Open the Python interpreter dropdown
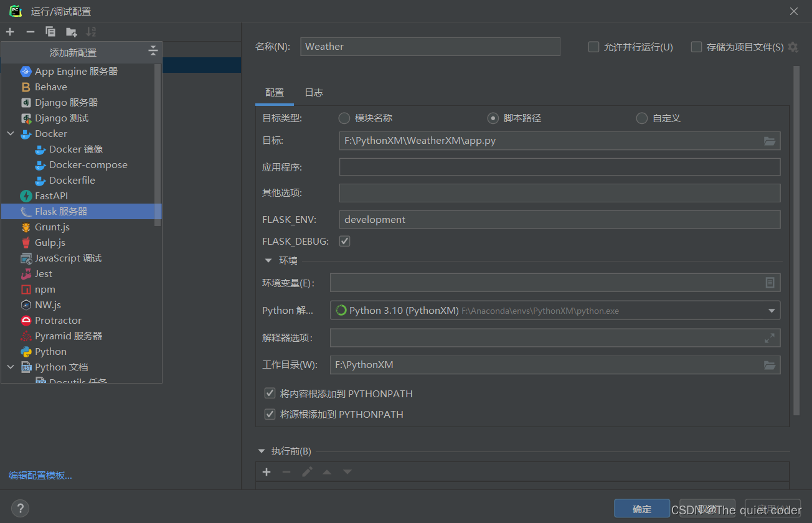 click(x=772, y=310)
